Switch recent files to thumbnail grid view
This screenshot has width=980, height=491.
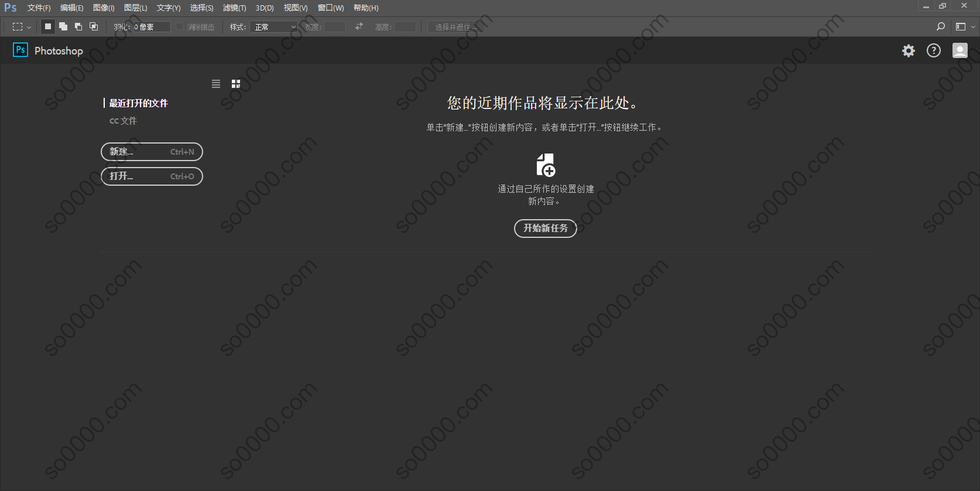(x=236, y=84)
